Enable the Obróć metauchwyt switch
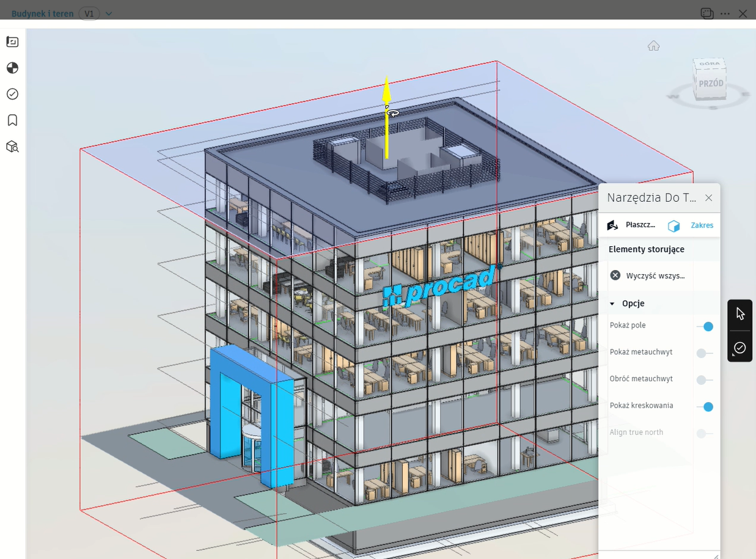 [705, 380]
